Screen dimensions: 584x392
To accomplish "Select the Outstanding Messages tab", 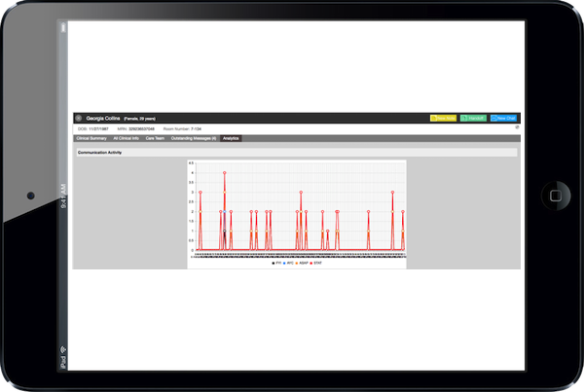I will [195, 139].
